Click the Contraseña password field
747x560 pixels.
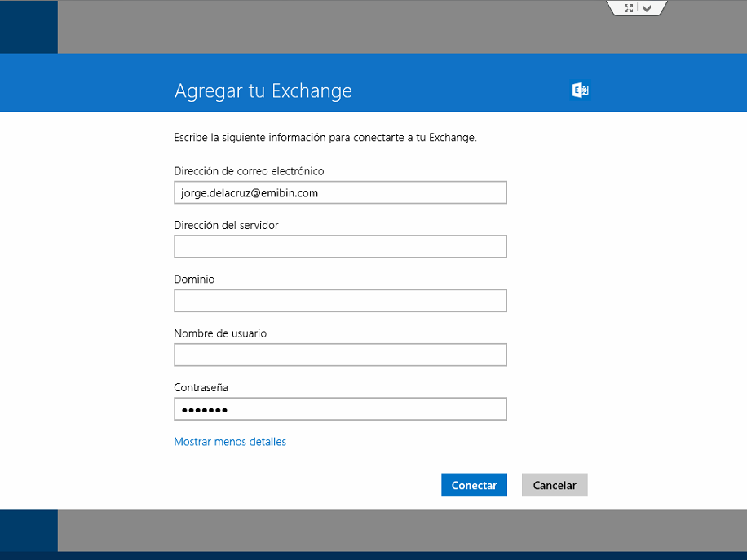(x=340, y=409)
